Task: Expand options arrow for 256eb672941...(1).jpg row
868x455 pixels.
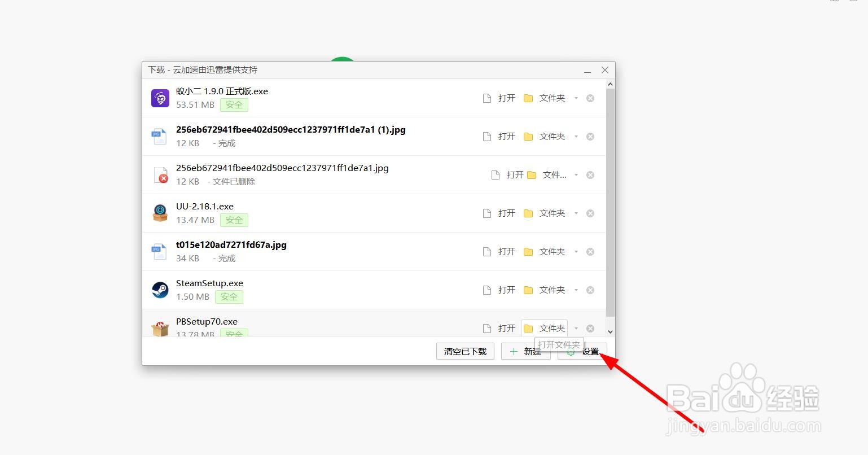Action: coord(576,137)
